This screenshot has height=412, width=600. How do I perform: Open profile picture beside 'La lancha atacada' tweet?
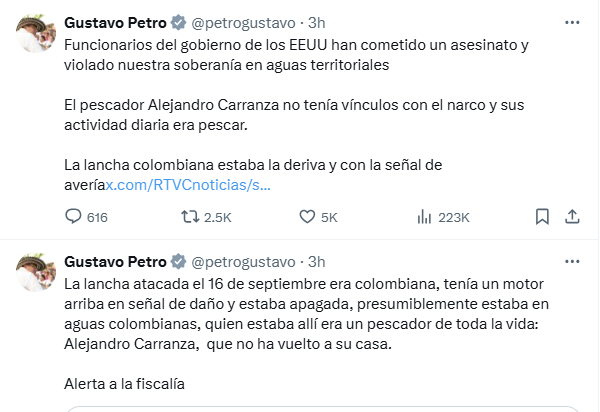pyautogui.click(x=35, y=274)
